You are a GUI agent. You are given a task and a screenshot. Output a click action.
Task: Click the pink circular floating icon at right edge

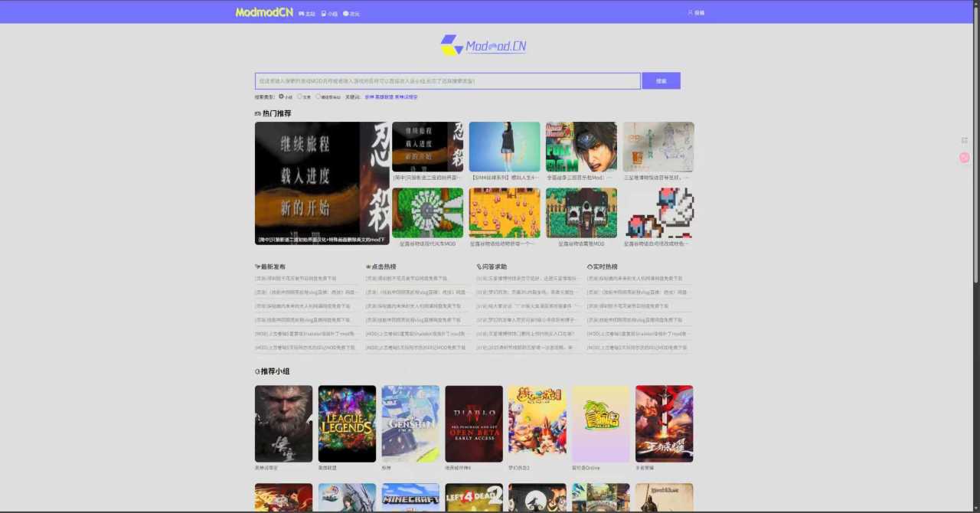click(x=964, y=157)
